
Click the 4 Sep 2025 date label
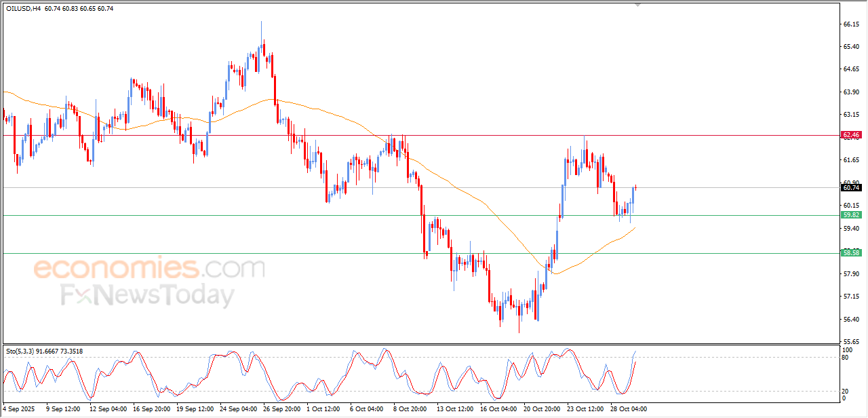(x=20, y=409)
